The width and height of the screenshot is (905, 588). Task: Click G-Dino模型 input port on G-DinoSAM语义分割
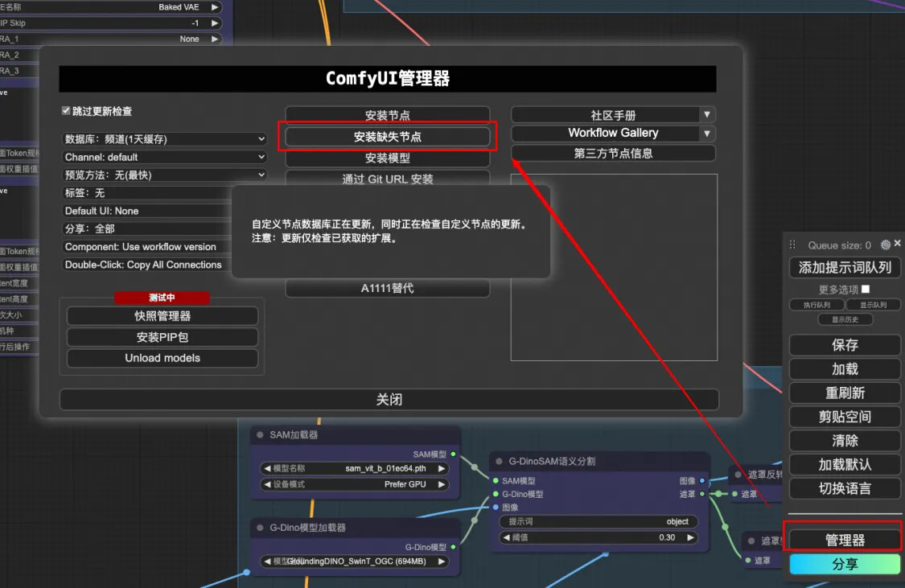tap(496, 494)
